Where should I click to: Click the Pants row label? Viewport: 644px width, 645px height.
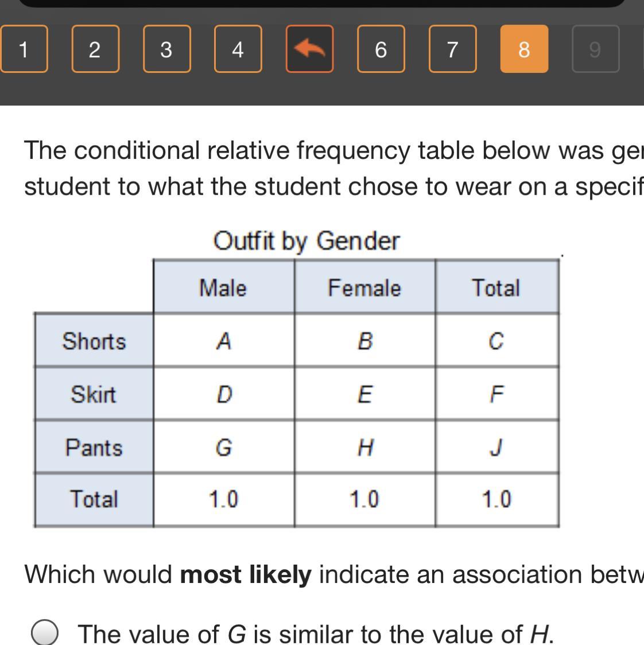click(x=94, y=447)
